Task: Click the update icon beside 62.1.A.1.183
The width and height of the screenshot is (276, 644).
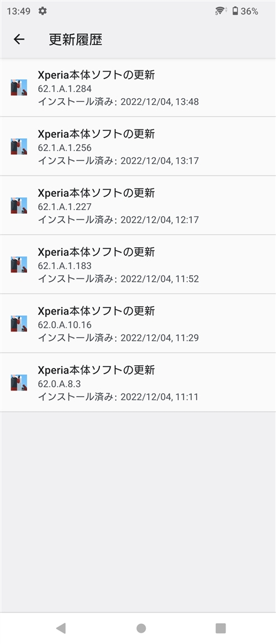Action: tap(19, 265)
